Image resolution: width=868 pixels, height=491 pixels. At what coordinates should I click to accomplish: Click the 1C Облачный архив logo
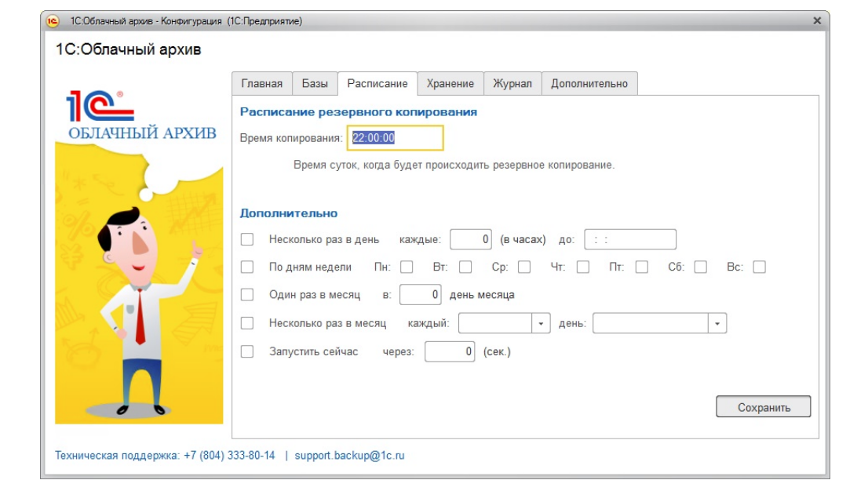coord(141,115)
